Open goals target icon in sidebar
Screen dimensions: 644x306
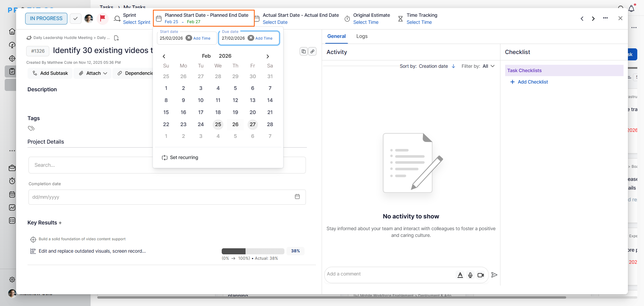click(12, 58)
